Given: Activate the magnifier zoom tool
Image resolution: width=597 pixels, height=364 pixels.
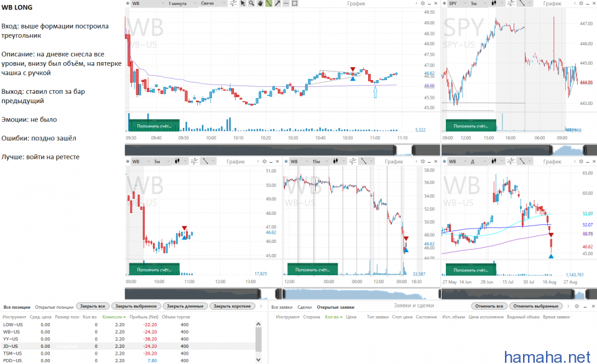Looking at the screenshot, I should [x=251, y=4].
